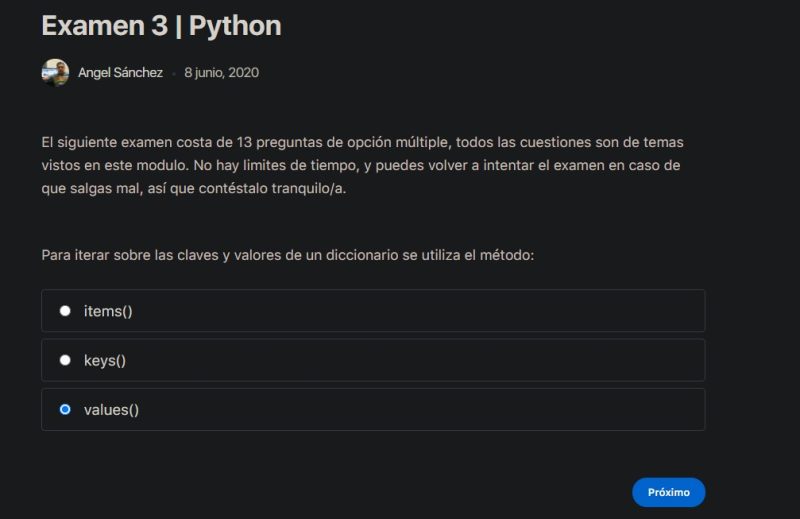This screenshot has height=519, width=800.
Task: Click the keys() answer label text
Action: 105,360
